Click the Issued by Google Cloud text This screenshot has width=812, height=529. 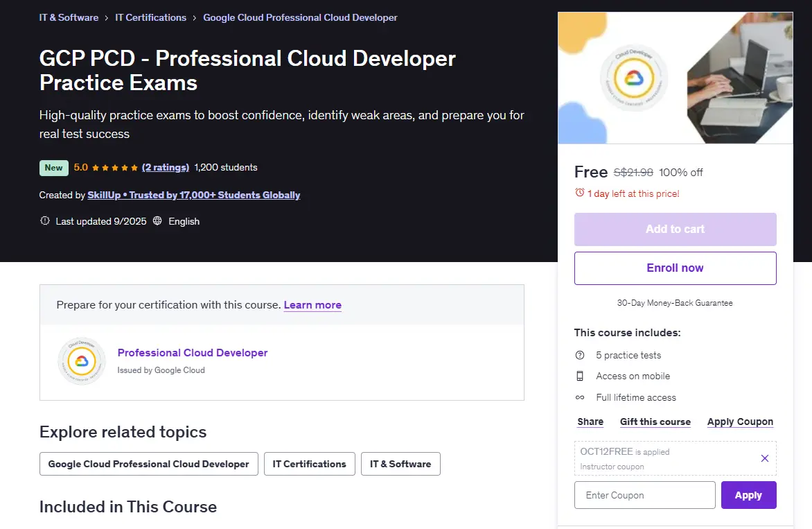161,370
